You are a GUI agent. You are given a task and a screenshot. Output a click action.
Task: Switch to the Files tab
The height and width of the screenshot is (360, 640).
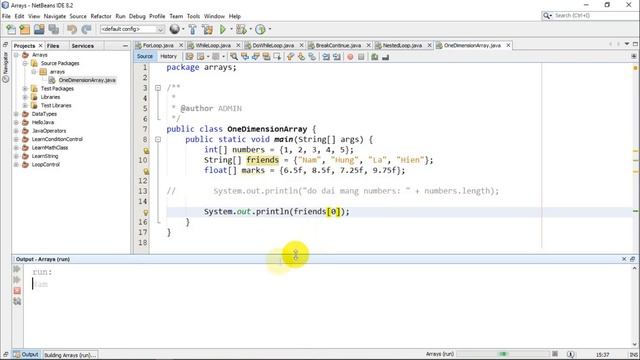click(x=53, y=46)
